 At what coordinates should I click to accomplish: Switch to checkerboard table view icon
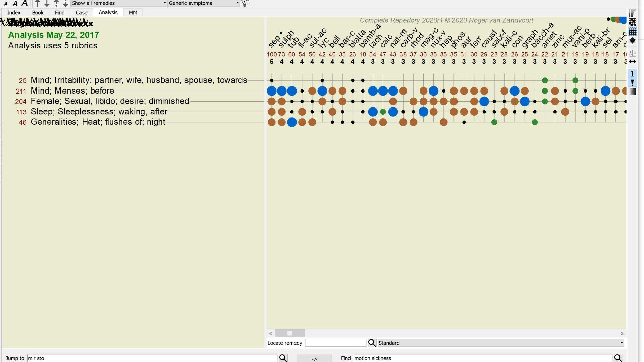tap(632, 22)
